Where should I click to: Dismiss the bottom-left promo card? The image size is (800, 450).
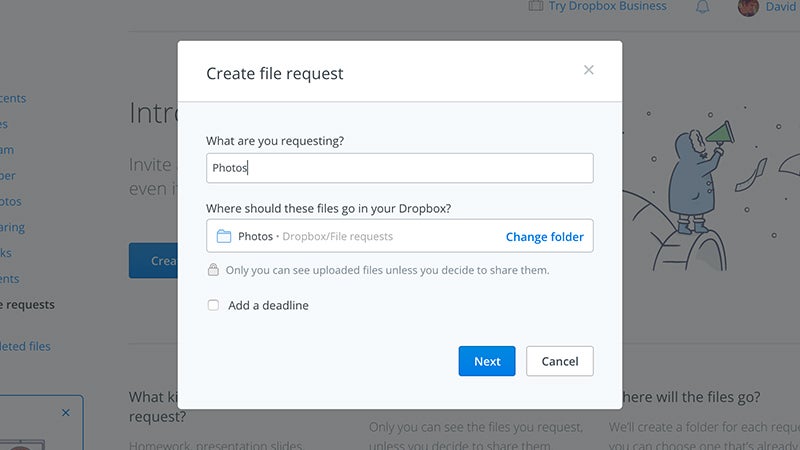coord(66,412)
